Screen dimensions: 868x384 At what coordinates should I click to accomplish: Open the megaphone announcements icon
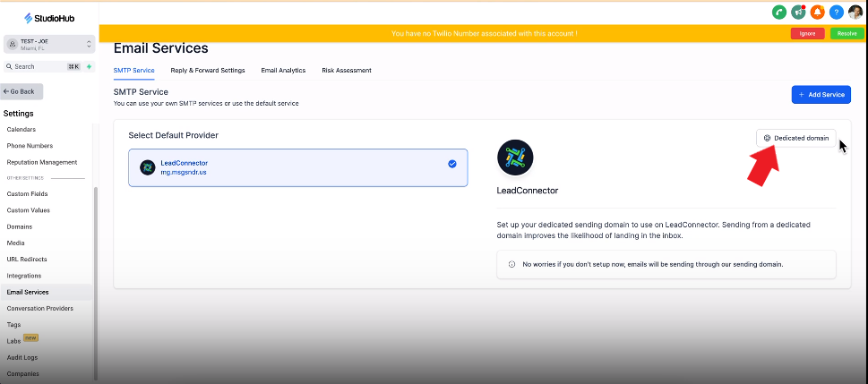[798, 12]
